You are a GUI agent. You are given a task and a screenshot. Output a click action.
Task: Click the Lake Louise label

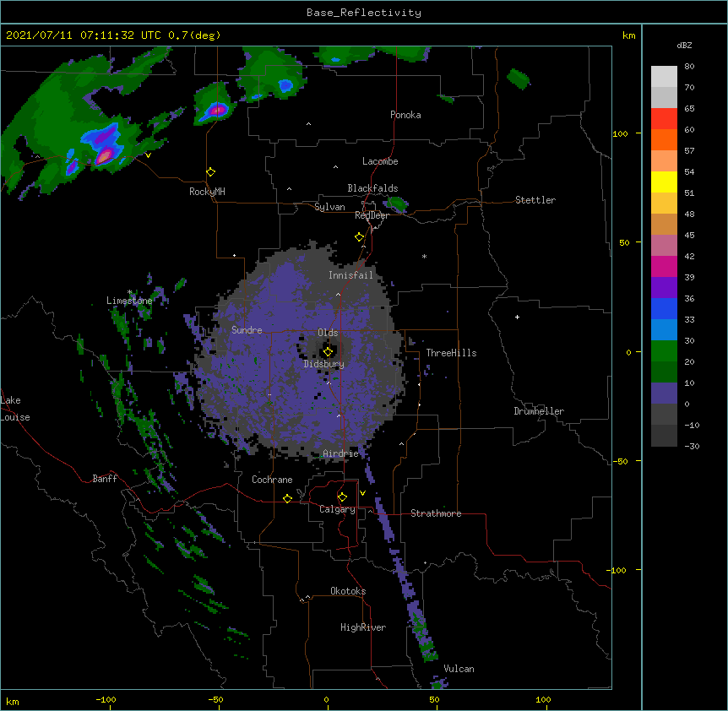click(x=15, y=409)
